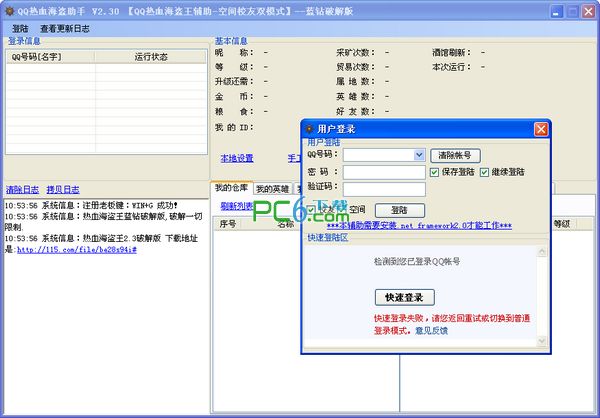The width and height of the screenshot is (600, 418).
Task: Click the 登陆 button in login dialog
Action: pyautogui.click(x=399, y=210)
